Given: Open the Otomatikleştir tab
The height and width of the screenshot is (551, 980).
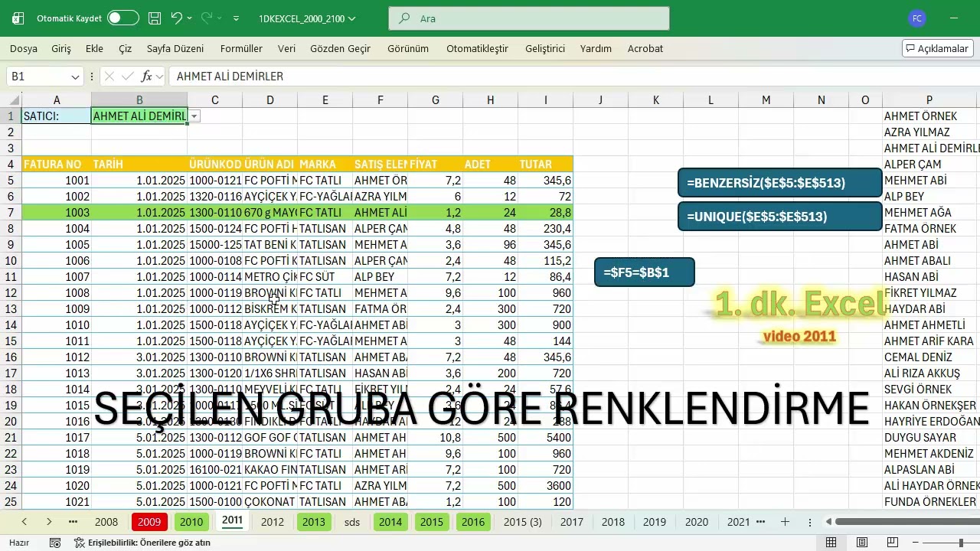Looking at the screenshot, I should point(477,48).
